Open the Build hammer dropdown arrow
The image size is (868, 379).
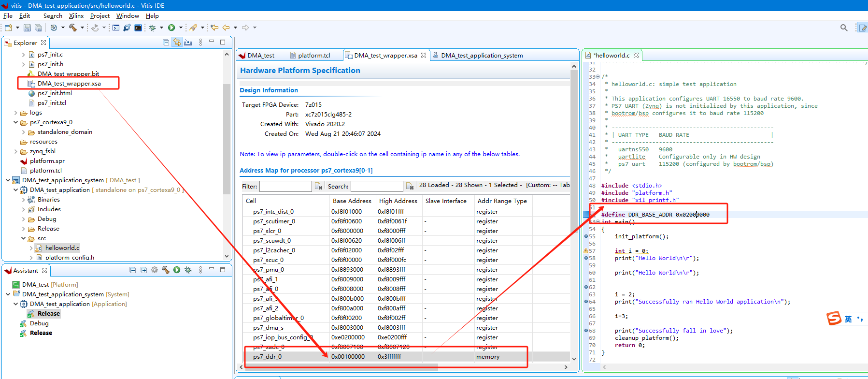click(x=82, y=28)
